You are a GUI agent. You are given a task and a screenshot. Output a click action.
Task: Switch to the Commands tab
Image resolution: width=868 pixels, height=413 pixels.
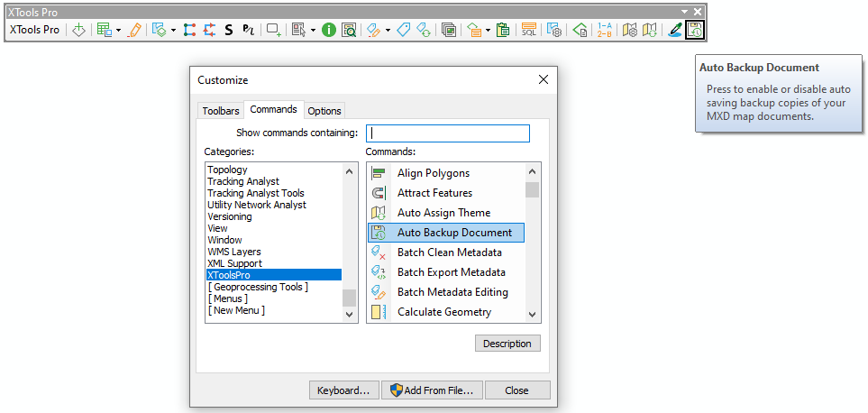[273, 109]
